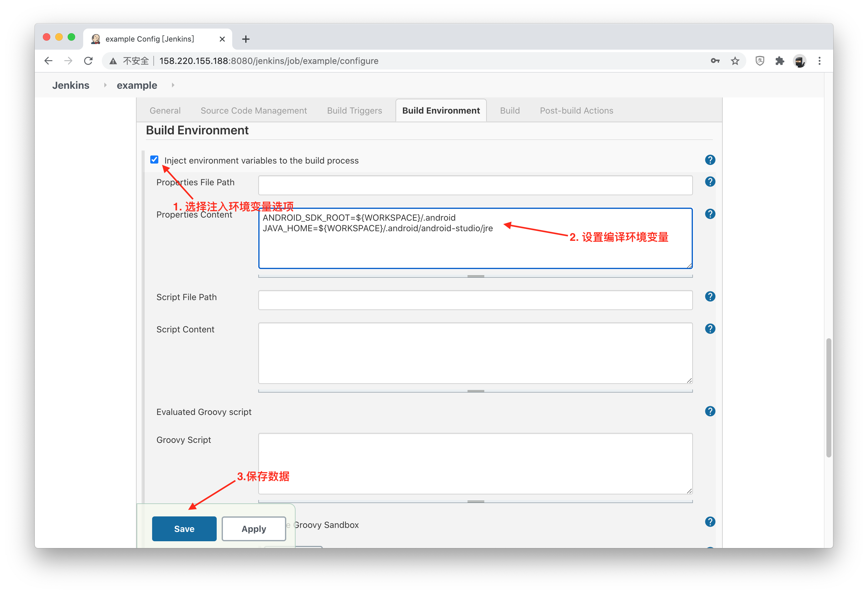
Task: Open help for Properties File Path
Action: coord(710,182)
